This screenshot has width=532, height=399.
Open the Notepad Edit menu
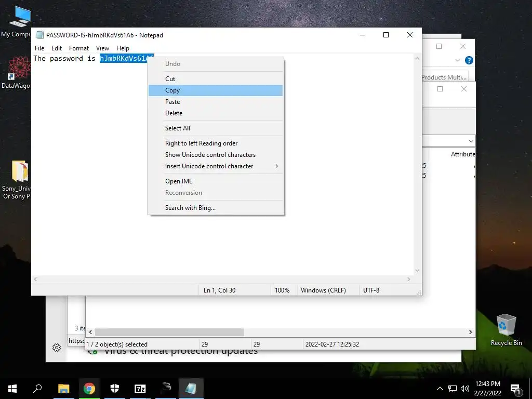[56, 48]
